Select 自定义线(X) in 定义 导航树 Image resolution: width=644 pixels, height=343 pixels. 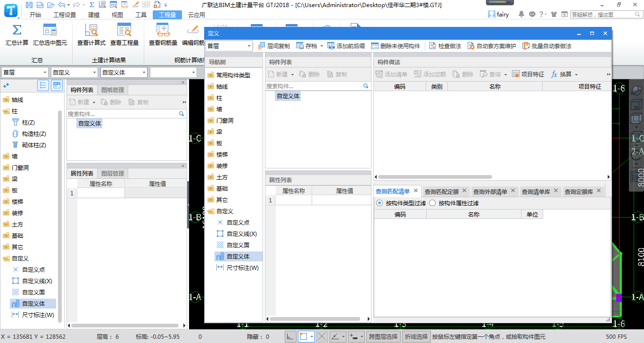242,234
